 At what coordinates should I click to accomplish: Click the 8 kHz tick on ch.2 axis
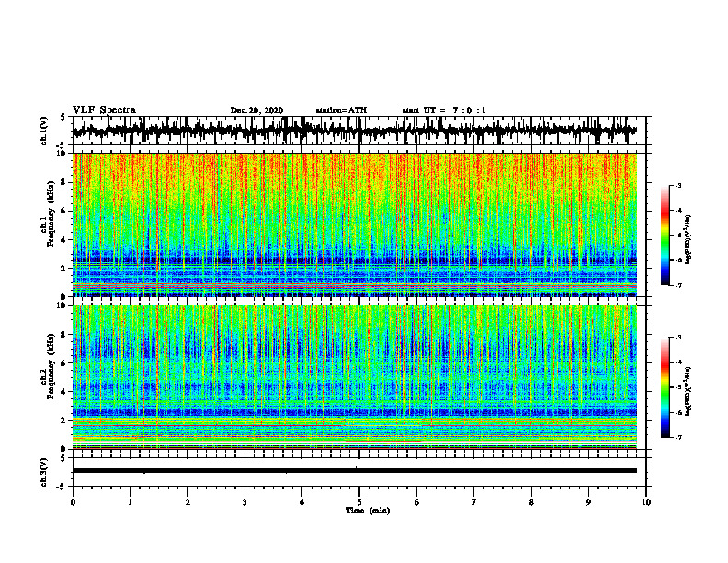(64, 335)
